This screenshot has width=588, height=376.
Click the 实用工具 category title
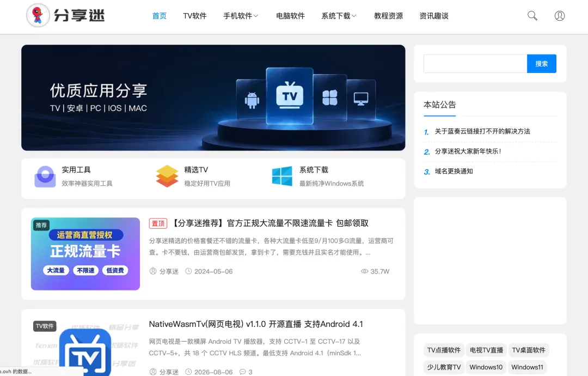click(x=76, y=170)
